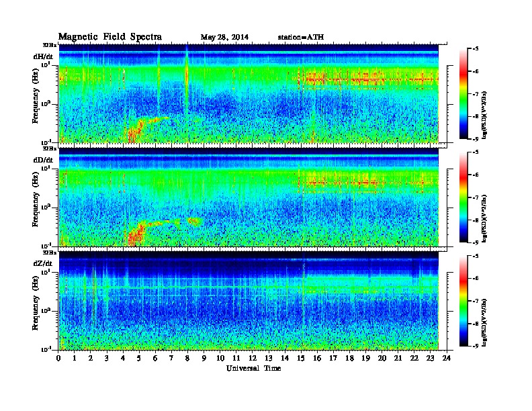Click the hour "11" tick label
The width and height of the screenshot is (532, 411).
tap(236, 359)
